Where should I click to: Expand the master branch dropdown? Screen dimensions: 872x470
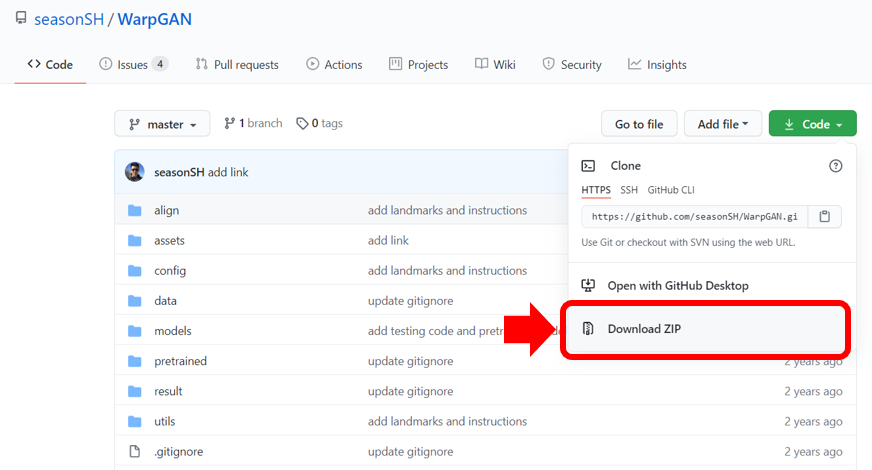(x=162, y=123)
